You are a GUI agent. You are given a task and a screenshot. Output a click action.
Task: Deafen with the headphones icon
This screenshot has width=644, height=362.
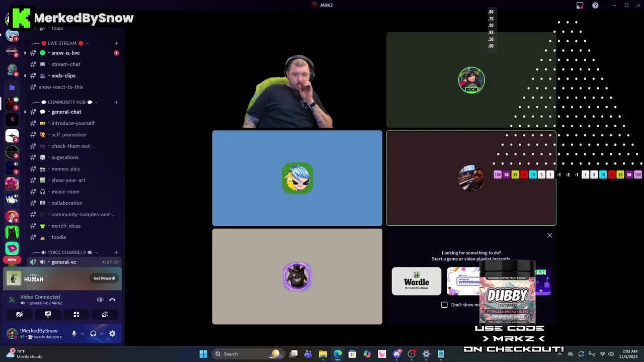(93, 333)
